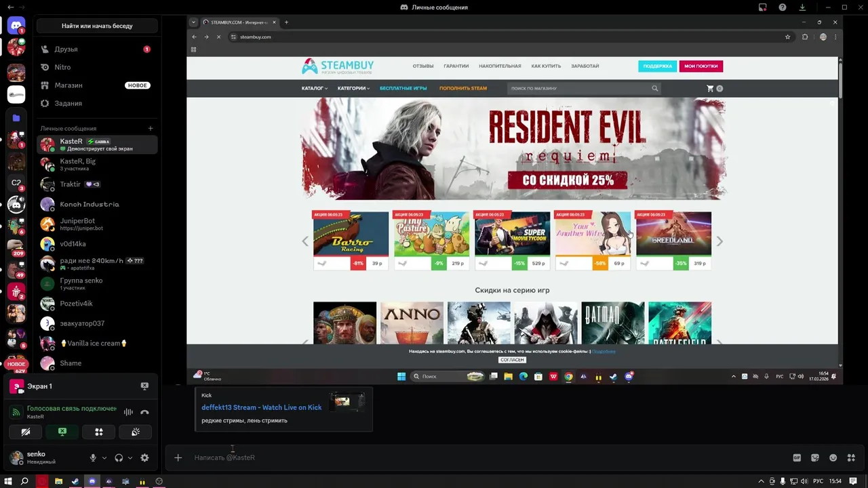Select C2 server icon in list

click(16, 183)
